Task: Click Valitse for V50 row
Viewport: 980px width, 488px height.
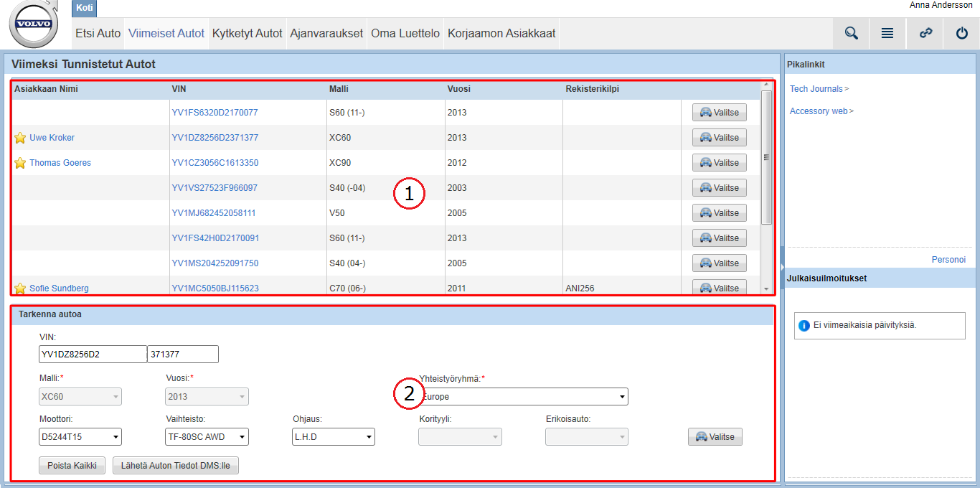Action: click(x=720, y=213)
